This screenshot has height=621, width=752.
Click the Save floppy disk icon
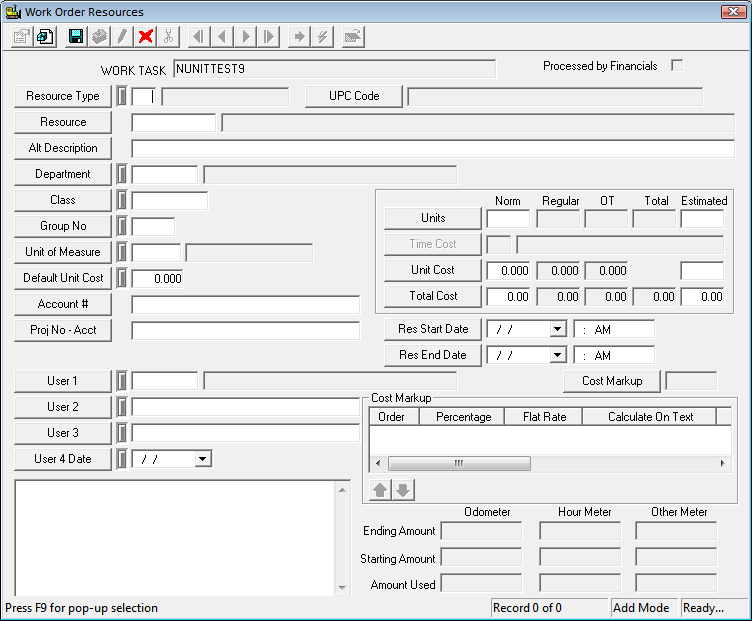click(75, 37)
